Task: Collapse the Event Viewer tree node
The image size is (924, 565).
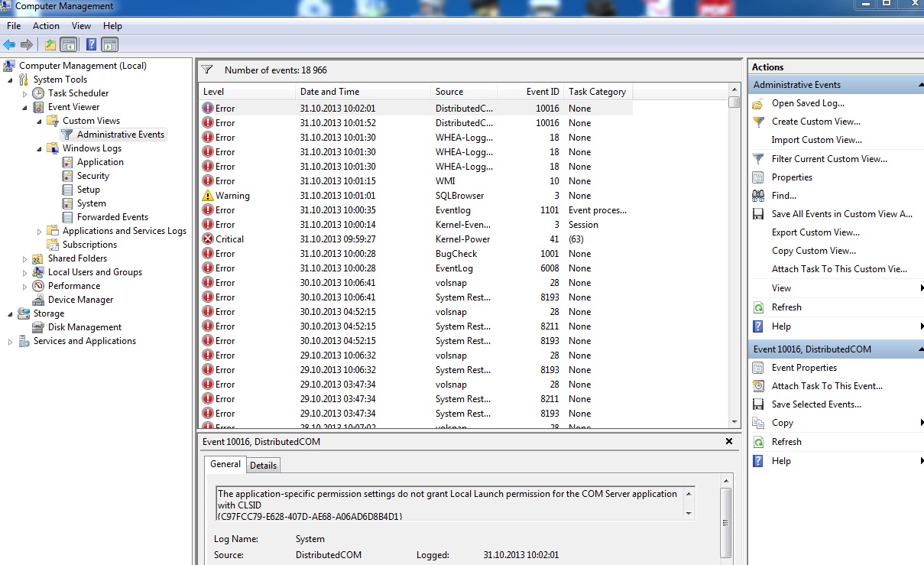Action: [x=25, y=107]
